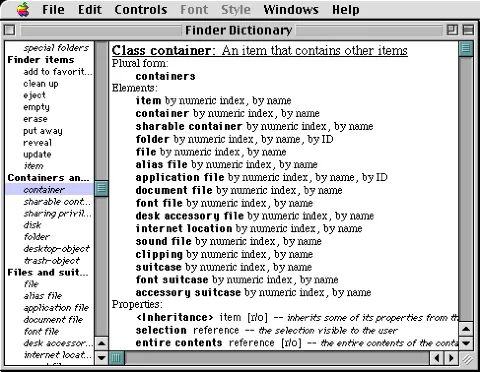Click the window resize grip
The image size is (480, 372).
pyautogui.click(x=467, y=359)
